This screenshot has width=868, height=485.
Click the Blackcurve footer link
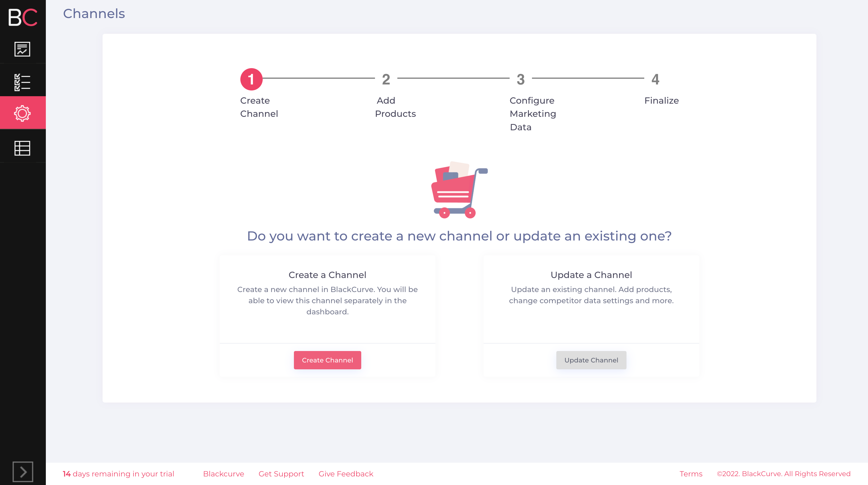pos(223,474)
